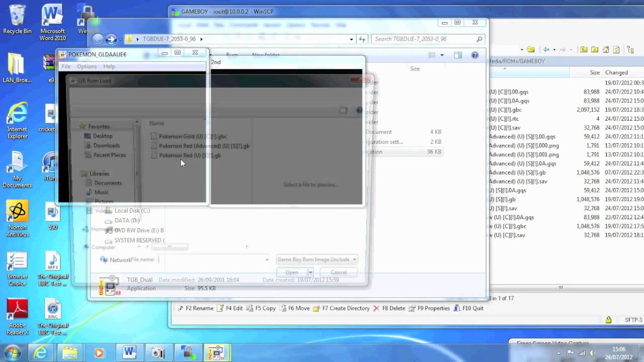Open Recycle Bin desktop icon

[x=17, y=19]
